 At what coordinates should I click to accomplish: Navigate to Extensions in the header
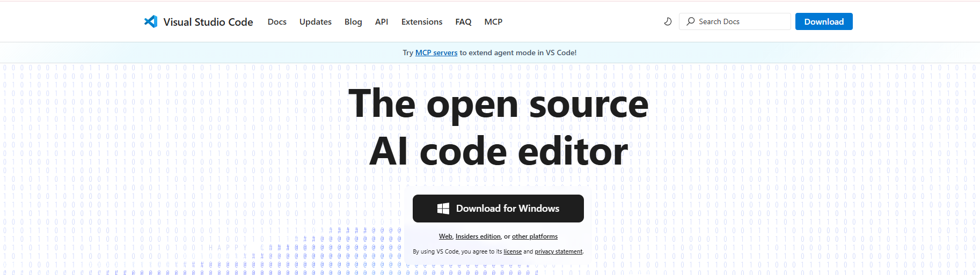tap(422, 22)
